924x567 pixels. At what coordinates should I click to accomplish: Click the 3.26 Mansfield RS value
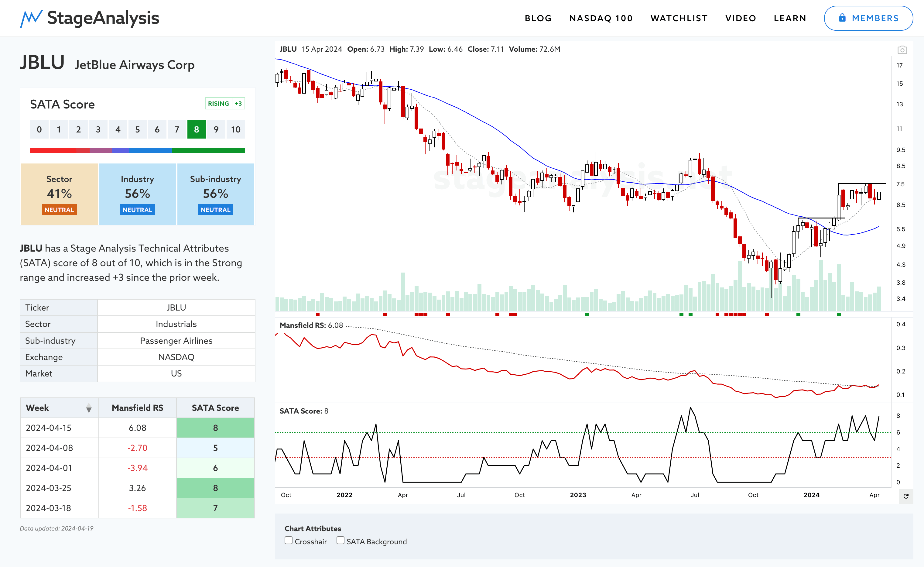click(137, 488)
